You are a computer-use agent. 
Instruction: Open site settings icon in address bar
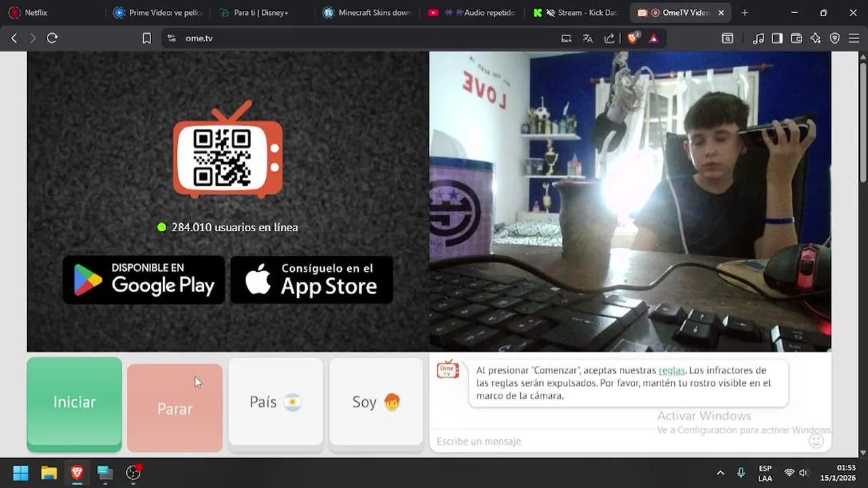tap(171, 39)
